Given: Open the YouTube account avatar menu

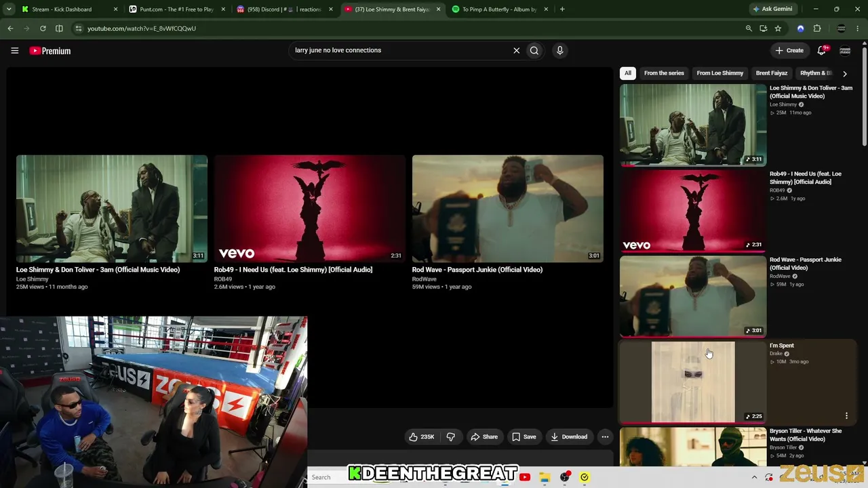Looking at the screenshot, I should click(845, 50).
